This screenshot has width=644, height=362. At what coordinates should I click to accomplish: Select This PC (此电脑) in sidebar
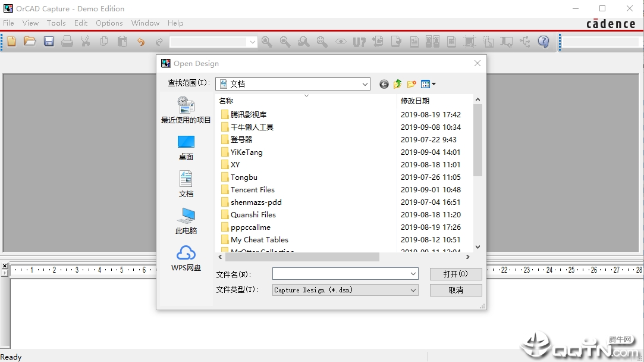186,221
